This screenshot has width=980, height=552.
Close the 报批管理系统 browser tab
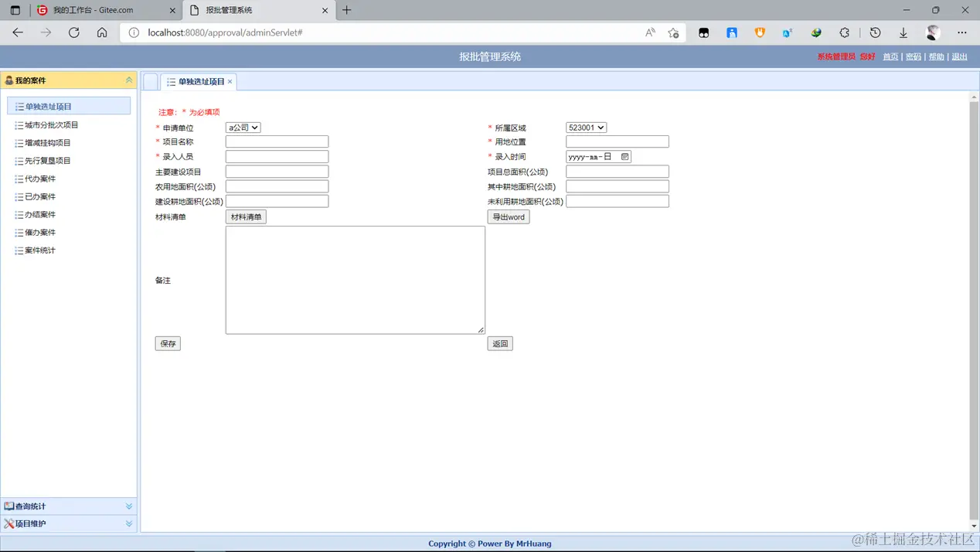(x=325, y=10)
